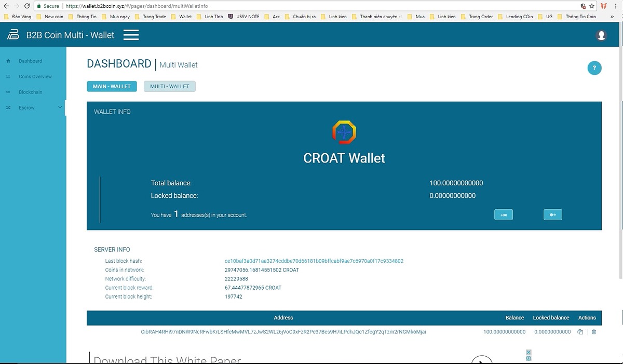Click the block reward 67.44477872965 CROAT
Image resolution: width=623 pixels, height=364 pixels.
click(x=253, y=288)
